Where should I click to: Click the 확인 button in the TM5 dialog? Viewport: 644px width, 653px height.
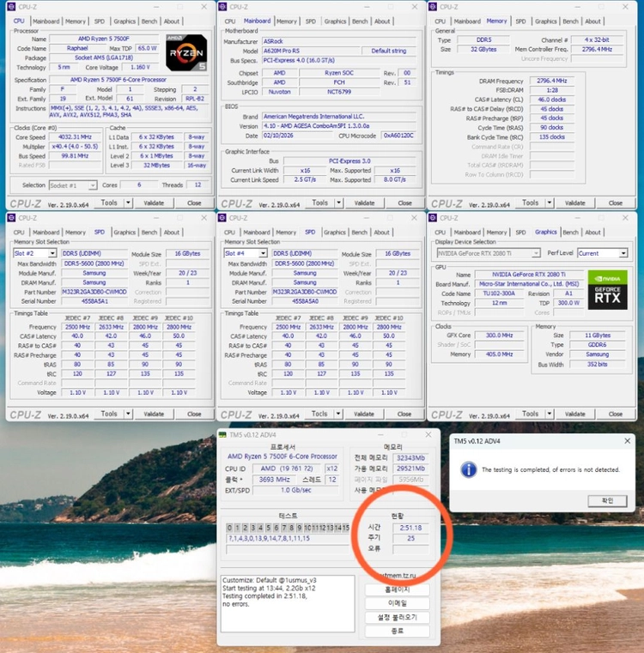[x=607, y=500]
